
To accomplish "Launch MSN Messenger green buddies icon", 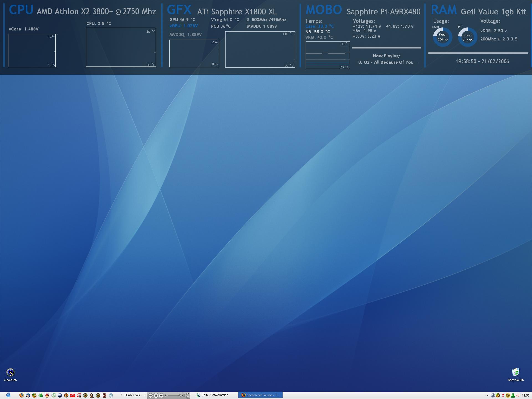I will coord(41,395).
